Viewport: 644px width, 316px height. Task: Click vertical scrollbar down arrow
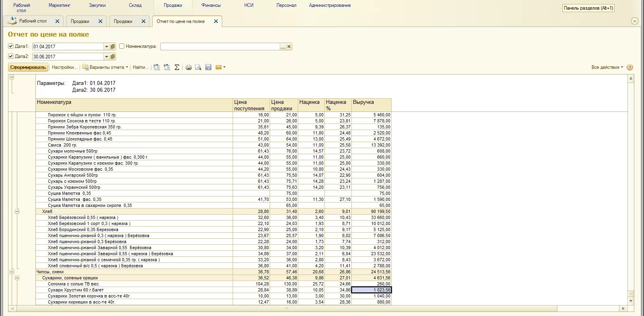click(x=631, y=301)
